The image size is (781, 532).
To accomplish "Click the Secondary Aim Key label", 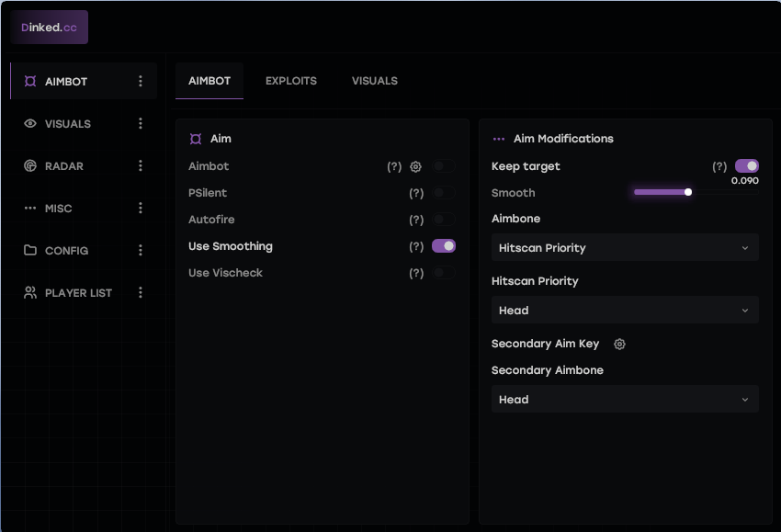I will [545, 344].
